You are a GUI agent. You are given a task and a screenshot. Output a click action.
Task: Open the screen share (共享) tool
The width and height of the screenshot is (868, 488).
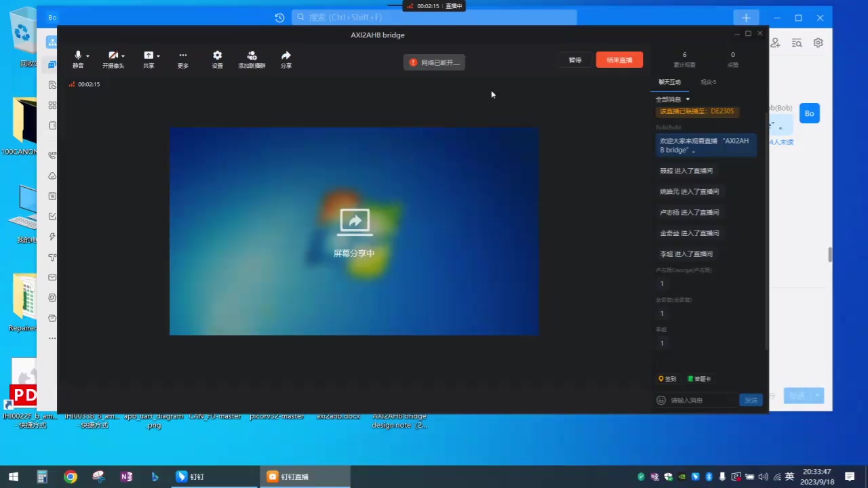coord(149,60)
